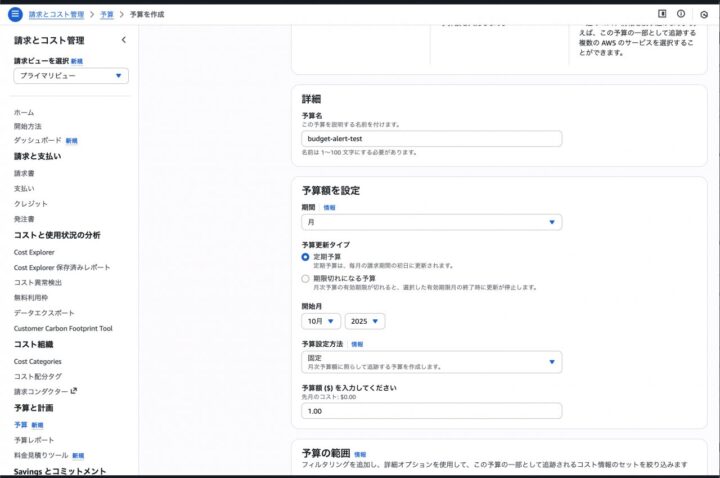This screenshot has height=478, width=720.
Task: Open the start month 10月 dropdown
Action: click(320, 321)
